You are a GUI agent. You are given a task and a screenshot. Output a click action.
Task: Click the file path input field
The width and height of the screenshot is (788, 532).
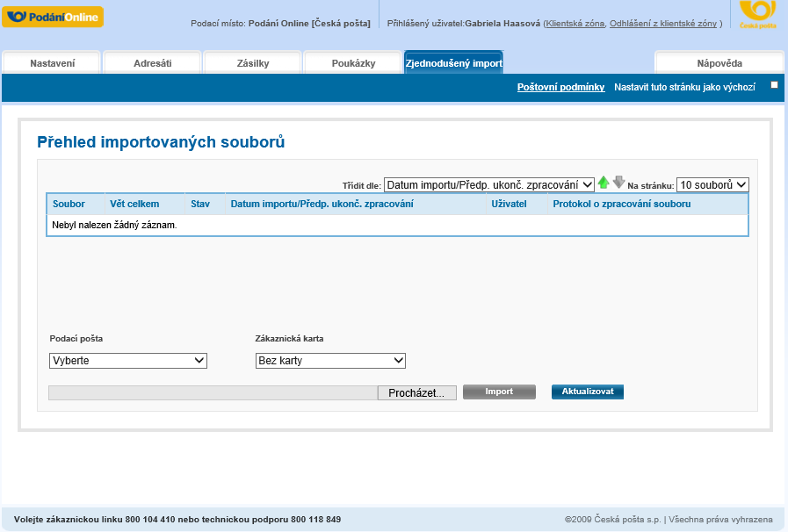(213, 393)
